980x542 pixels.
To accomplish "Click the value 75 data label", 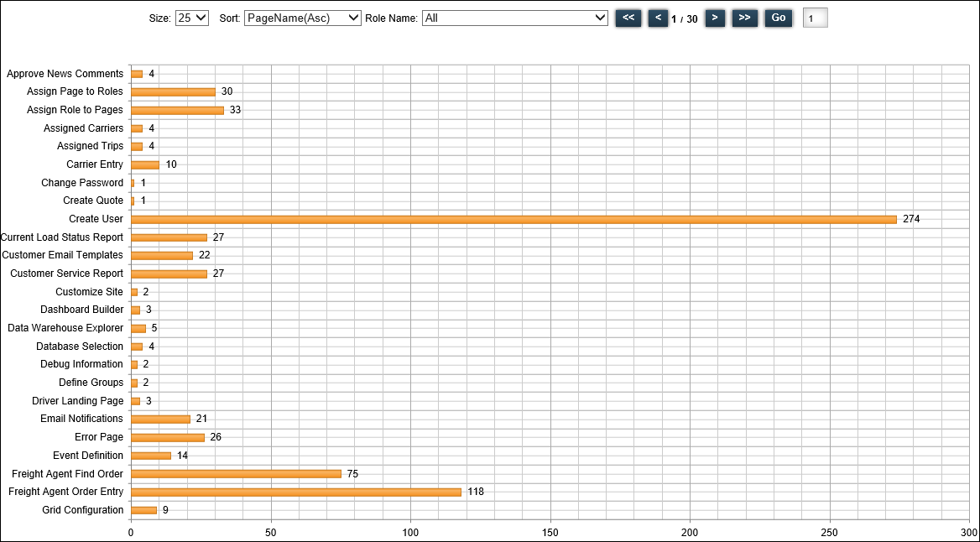I will click(352, 474).
